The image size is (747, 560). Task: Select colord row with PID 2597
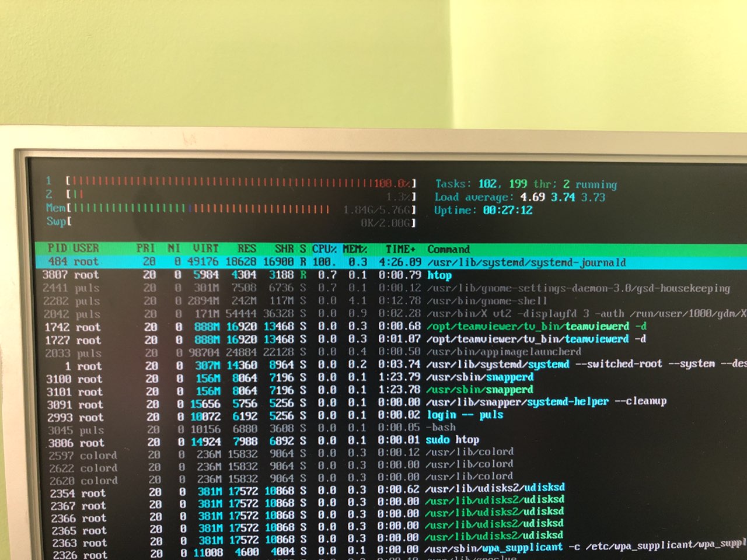[x=391, y=454]
